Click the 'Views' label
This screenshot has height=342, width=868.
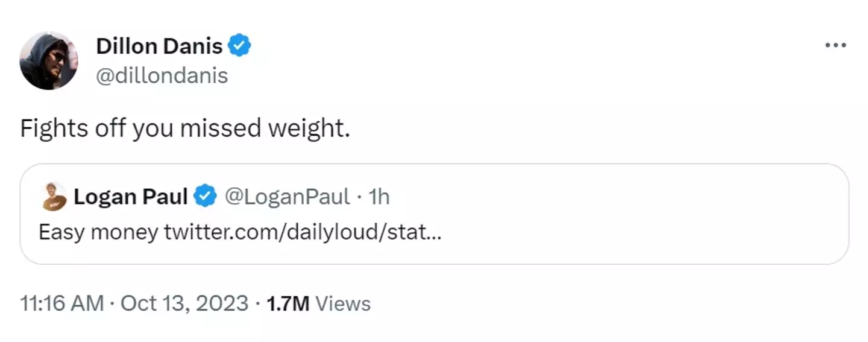(343, 303)
